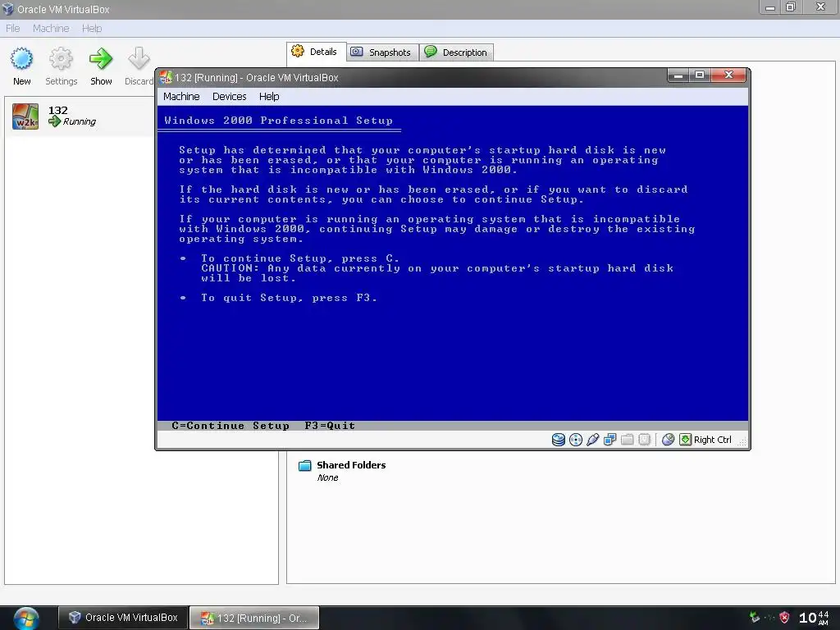Viewport: 840px width, 630px height.
Task: Open the Help menu in VirtualBox Manager
Action: (92, 29)
